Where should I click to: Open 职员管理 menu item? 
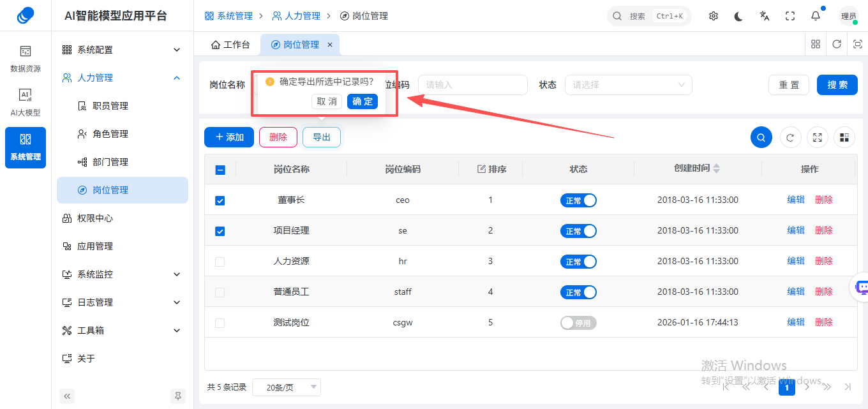(x=123, y=106)
